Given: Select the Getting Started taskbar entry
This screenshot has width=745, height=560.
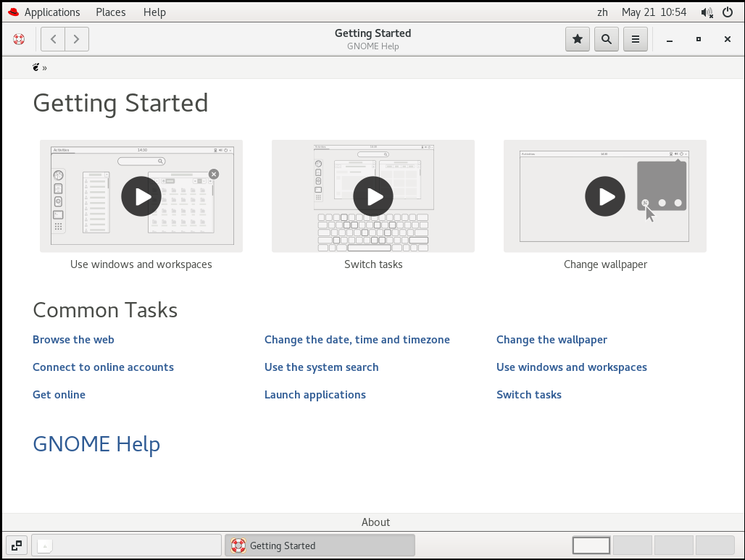Looking at the screenshot, I should [320, 546].
